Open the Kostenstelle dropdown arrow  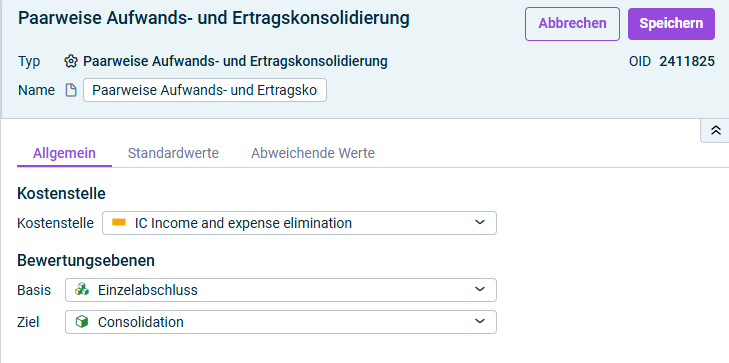[x=480, y=223]
